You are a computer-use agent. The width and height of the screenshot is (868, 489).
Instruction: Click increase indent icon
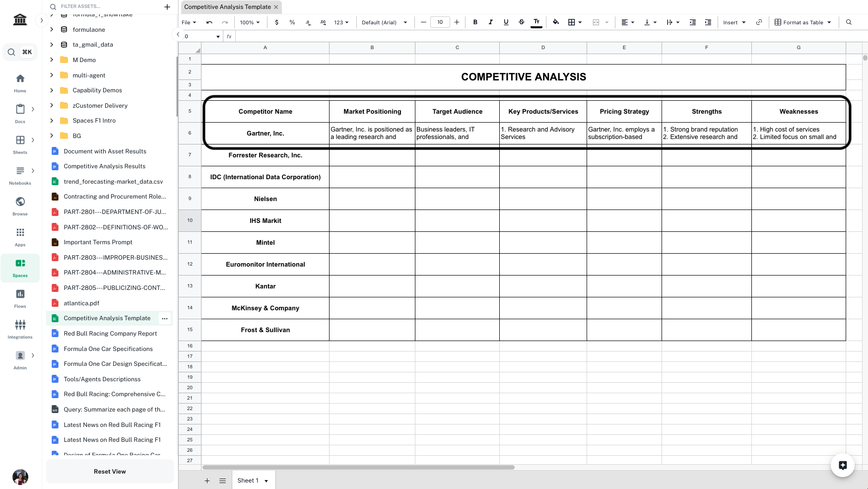click(x=708, y=22)
